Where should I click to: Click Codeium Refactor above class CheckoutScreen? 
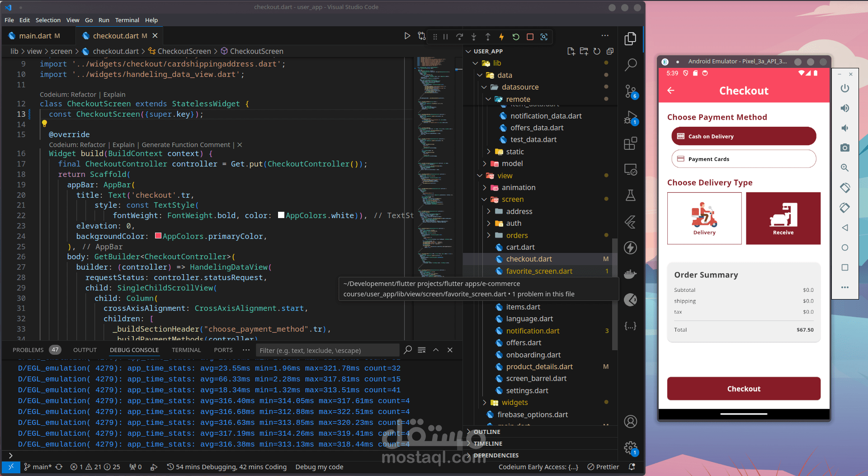(x=84, y=95)
